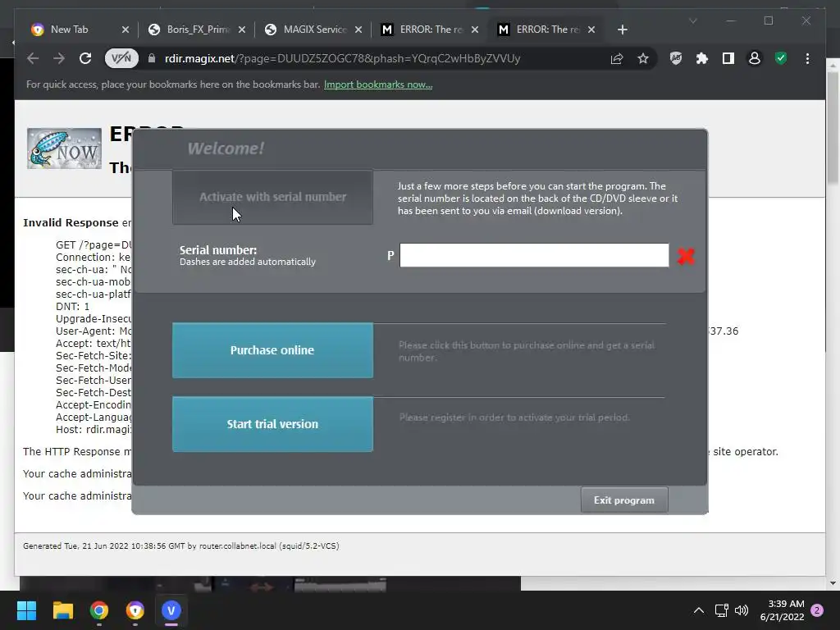
Task: Close the active ERROR tab
Action: click(591, 30)
